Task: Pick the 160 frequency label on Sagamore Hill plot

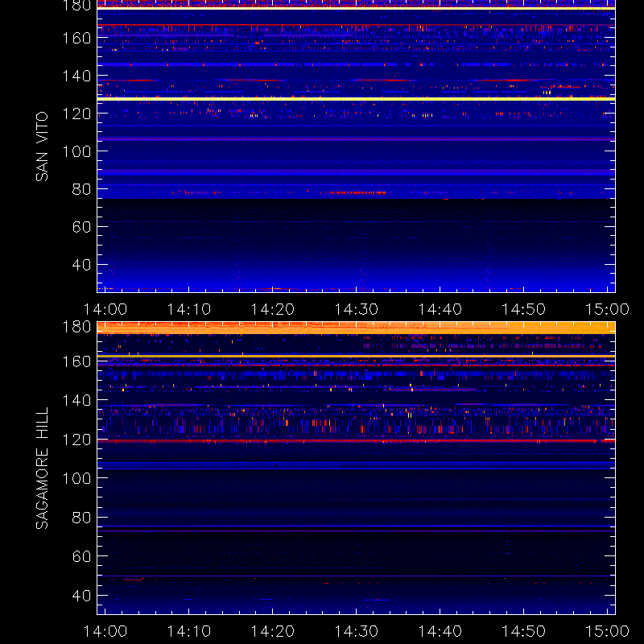Action: click(76, 361)
